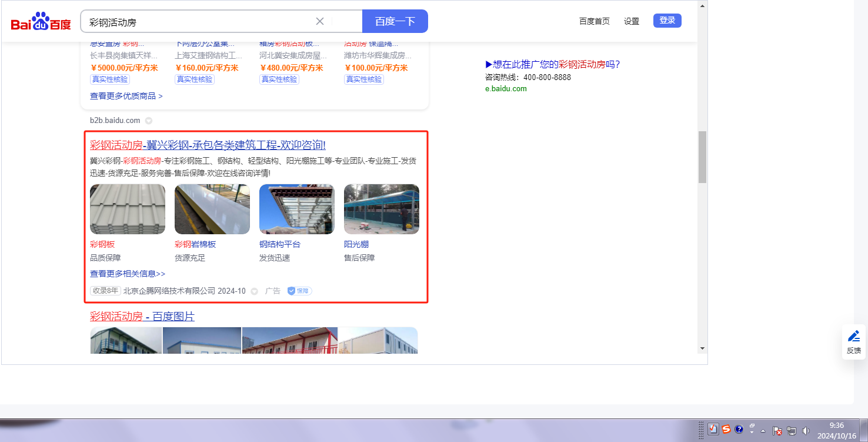Open the 彩钢活动房 - 百度图片 result link
This screenshot has width=868, height=442.
pos(142,317)
